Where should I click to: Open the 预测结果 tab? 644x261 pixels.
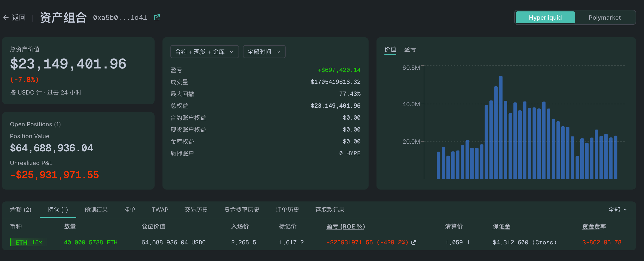pyautogui.click(x=96, y=209)
